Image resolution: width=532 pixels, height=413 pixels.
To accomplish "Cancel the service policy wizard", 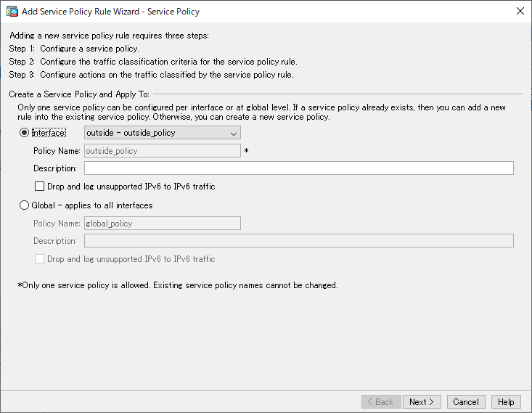I will coord(466,402).
